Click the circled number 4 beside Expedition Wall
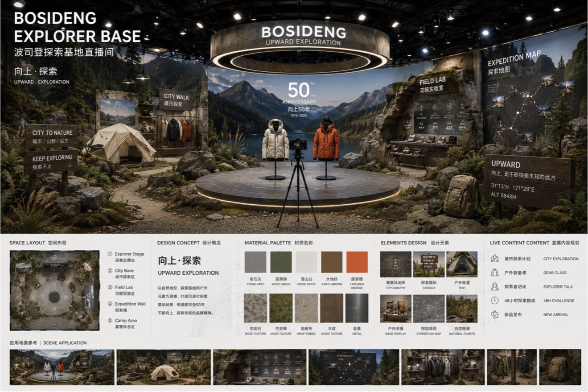Viewport: 588px width, 392px height. tap(110, 304)
